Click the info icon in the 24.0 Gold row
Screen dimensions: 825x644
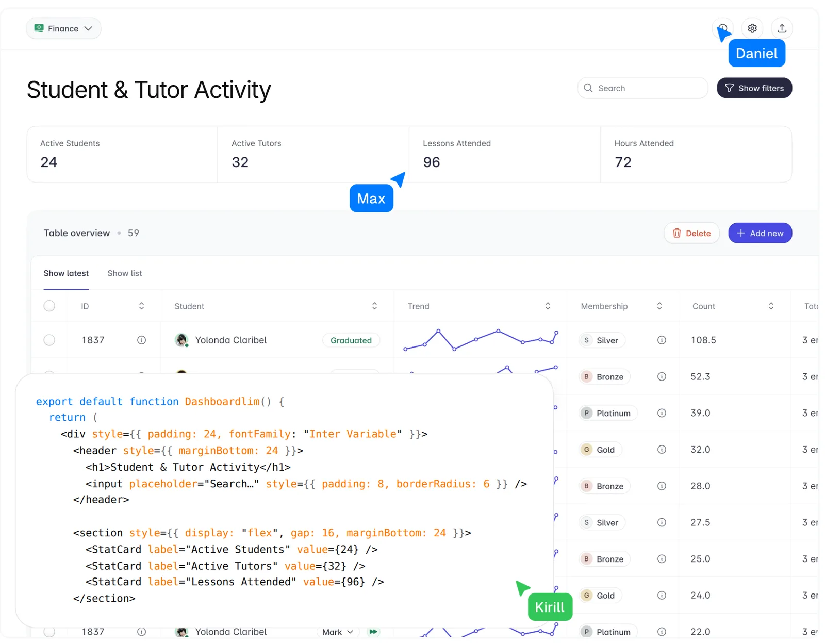point(662,596)
